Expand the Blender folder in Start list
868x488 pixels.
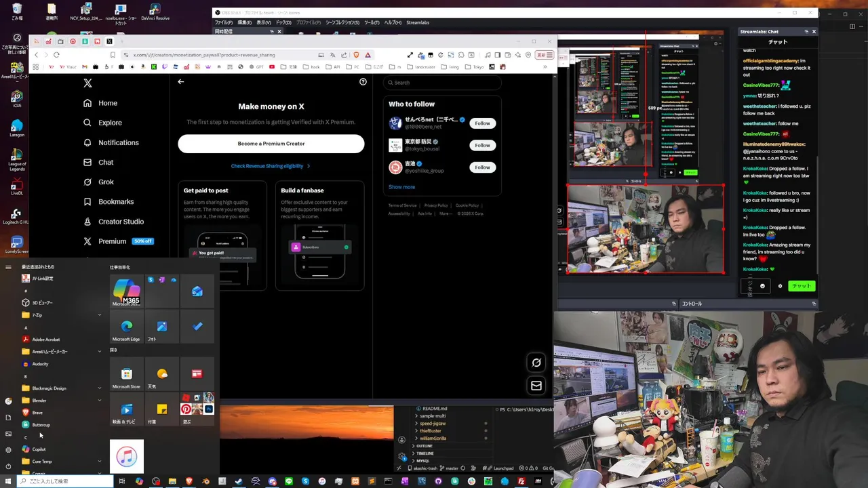[x=62, y=401]
